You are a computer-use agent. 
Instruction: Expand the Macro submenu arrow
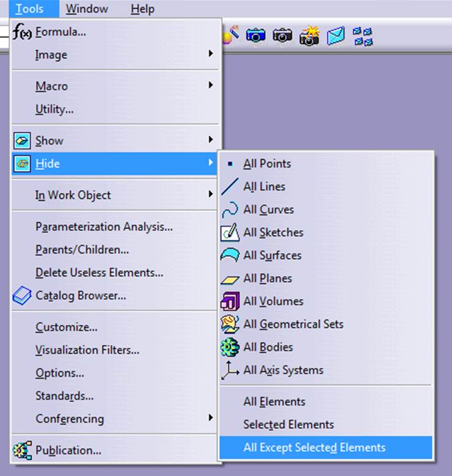click(211, 86)
